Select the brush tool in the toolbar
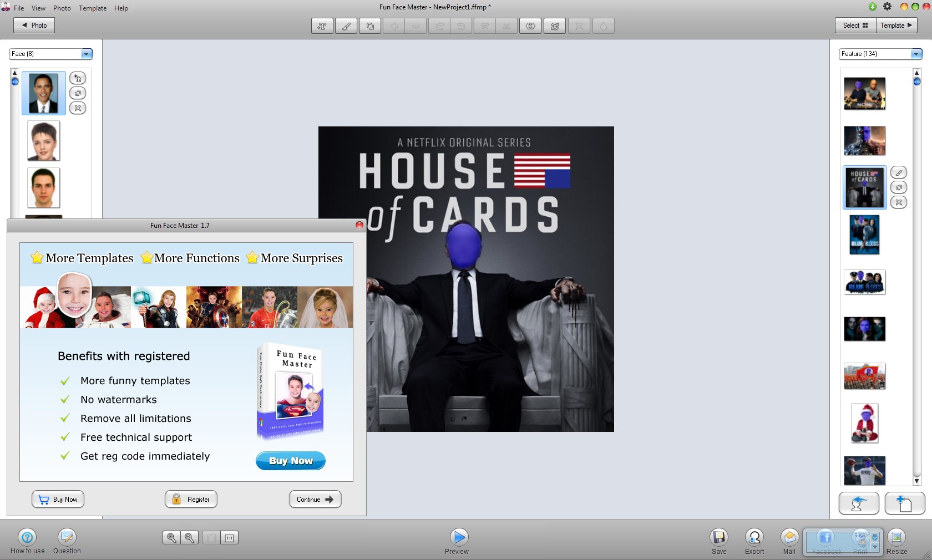The height and width of the screenshot is (560, 932). tap(346, 26)
